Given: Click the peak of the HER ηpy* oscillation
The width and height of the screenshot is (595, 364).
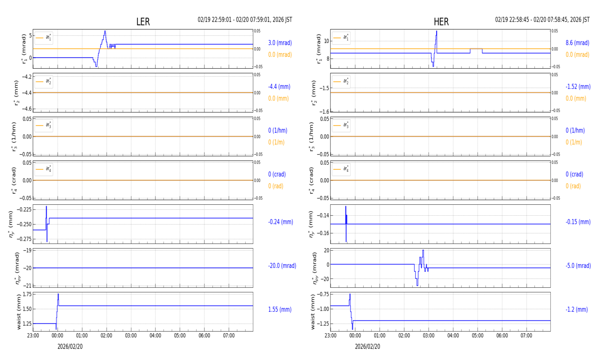Looking at the screenshot, I should tap(423, 251).
